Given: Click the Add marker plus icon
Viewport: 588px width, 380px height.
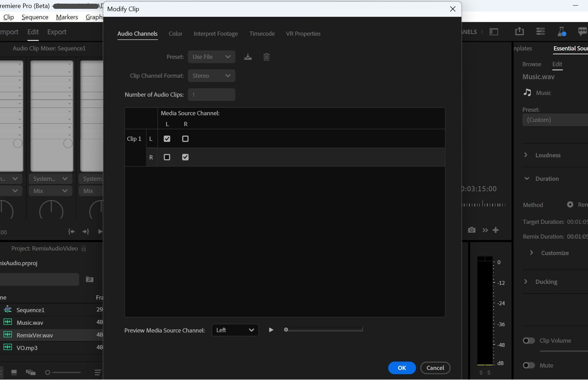Looking at the screenshot, I should (x=495, y=230).
